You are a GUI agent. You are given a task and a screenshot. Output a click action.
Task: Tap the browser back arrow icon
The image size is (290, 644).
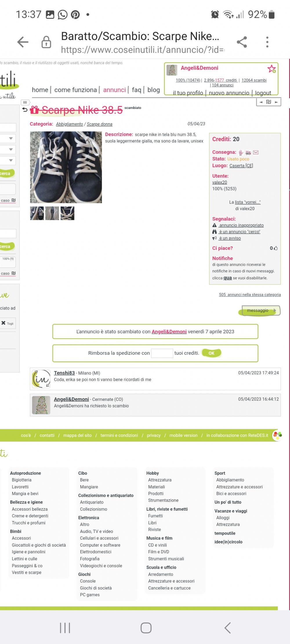23,42
